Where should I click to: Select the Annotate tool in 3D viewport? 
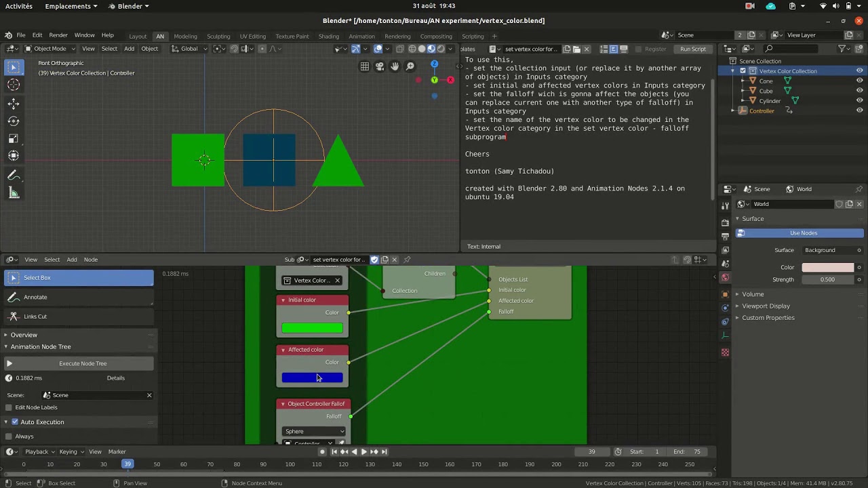click(14, 176)
